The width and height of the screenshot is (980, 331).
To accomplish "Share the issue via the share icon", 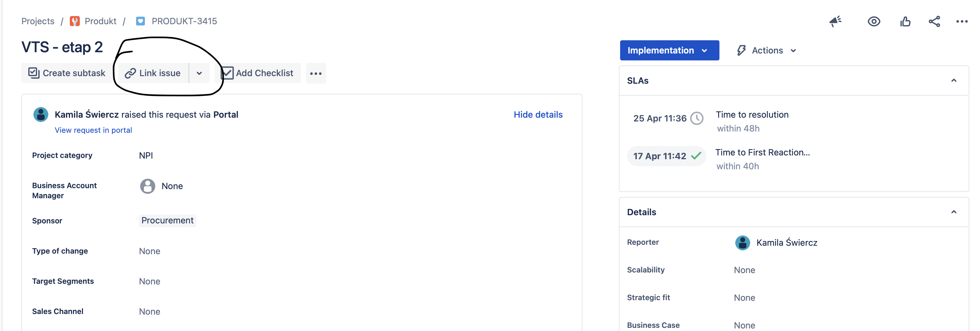I will coord(934,21).
